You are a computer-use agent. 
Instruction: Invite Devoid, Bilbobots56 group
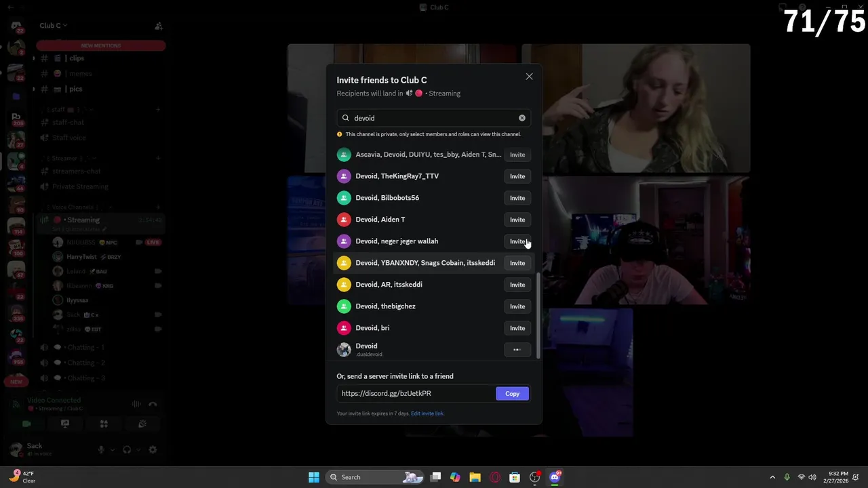[517, 198]
